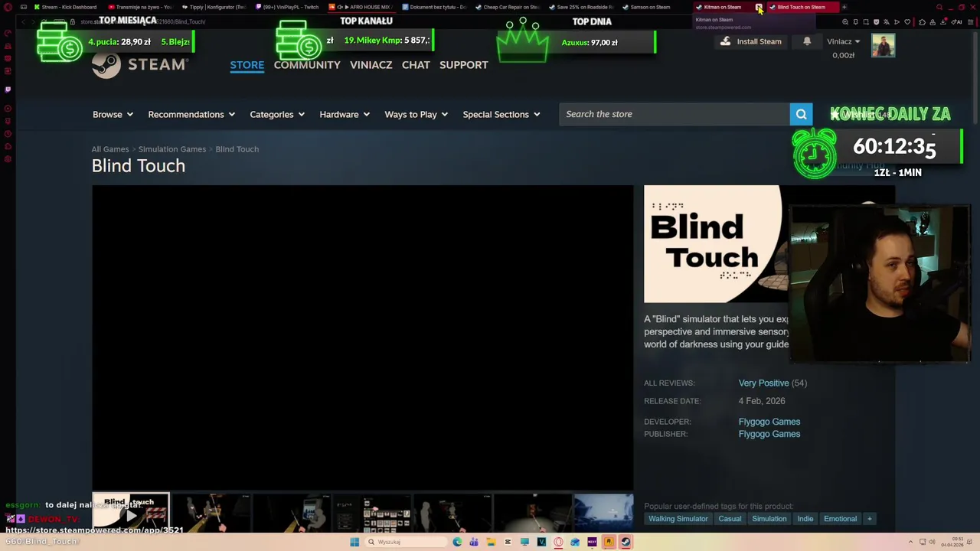Select the Indie tag

pyautogui.click(x=805, y=519)
